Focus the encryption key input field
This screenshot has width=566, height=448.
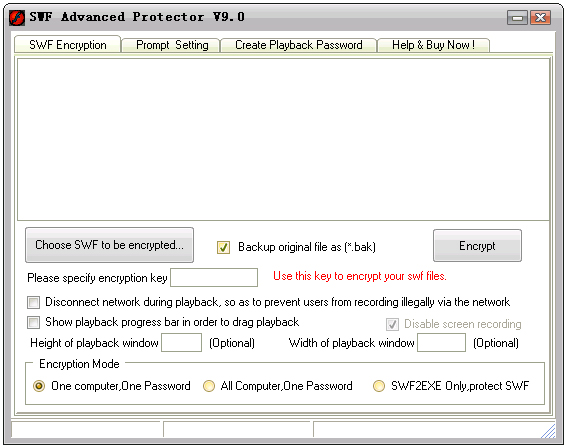point(214,278)
